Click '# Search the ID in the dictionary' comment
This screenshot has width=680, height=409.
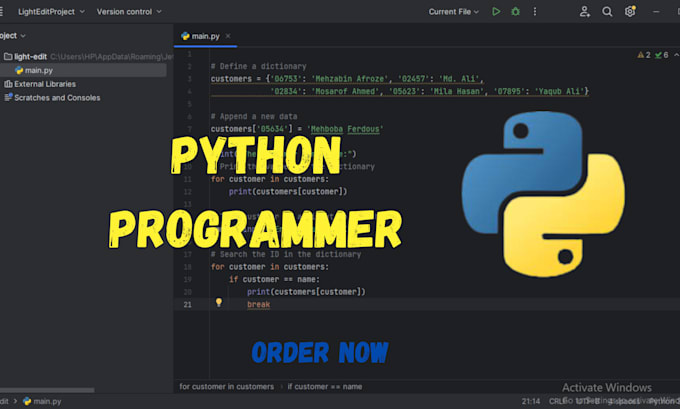(x=286, y=254)
